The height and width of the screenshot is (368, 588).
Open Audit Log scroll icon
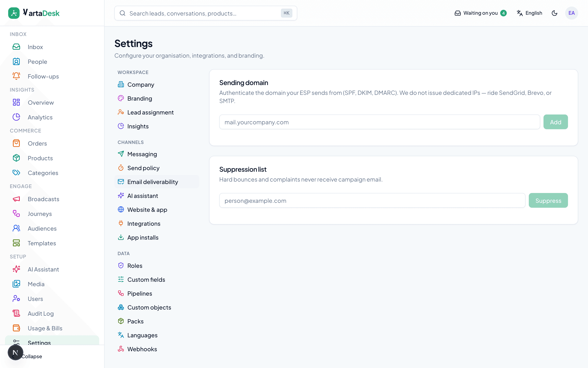point(16,313)
